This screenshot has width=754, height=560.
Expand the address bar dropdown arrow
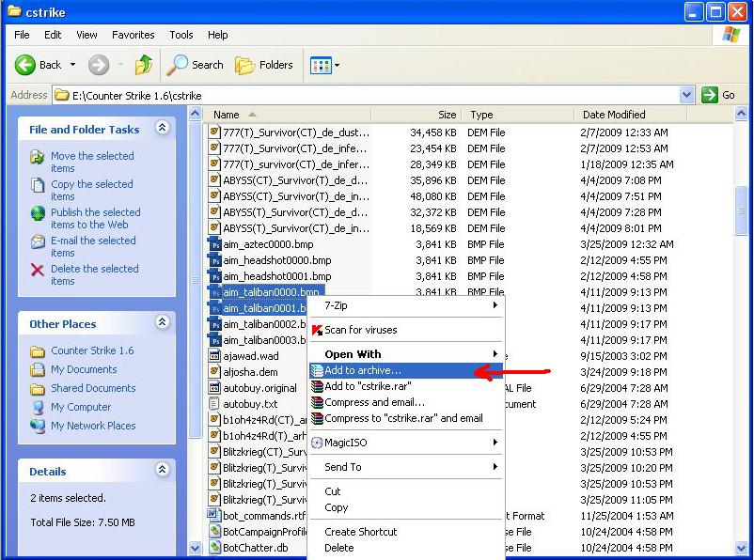tap(686, 95)
